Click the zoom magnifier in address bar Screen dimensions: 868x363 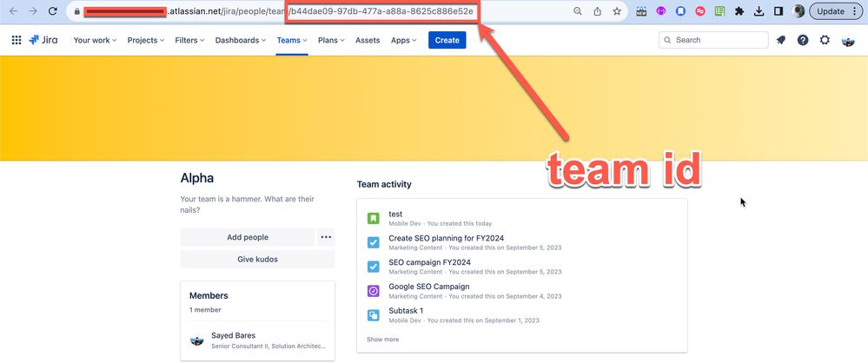[578, 11]
